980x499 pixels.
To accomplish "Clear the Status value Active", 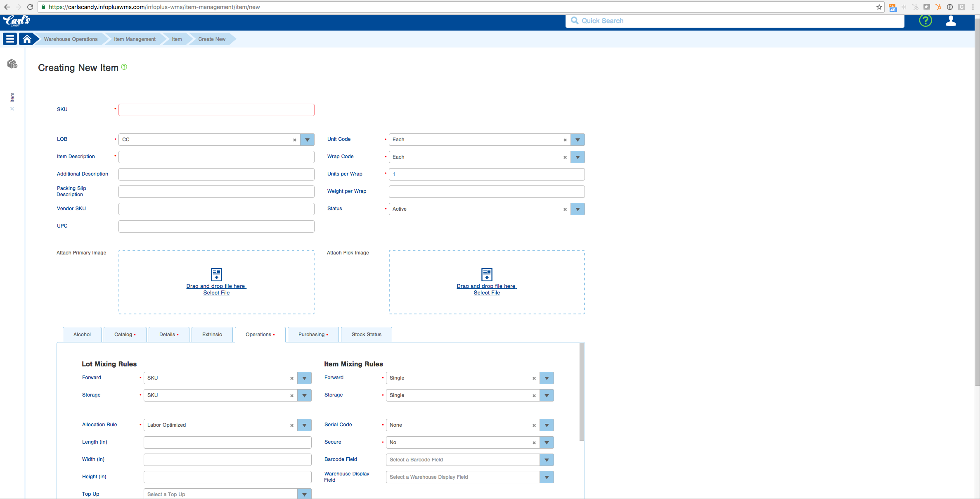I will [565, 209].
